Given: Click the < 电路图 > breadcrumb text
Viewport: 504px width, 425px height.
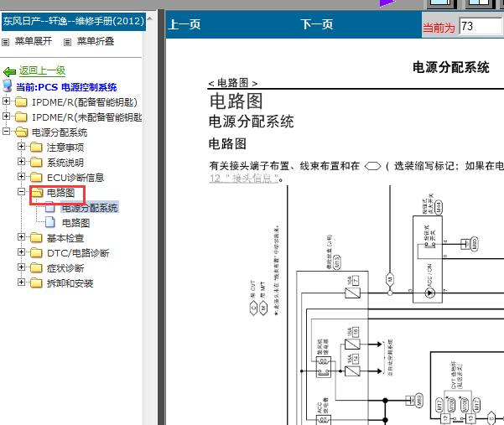Looking at the screenshot, I should (233, 83).
